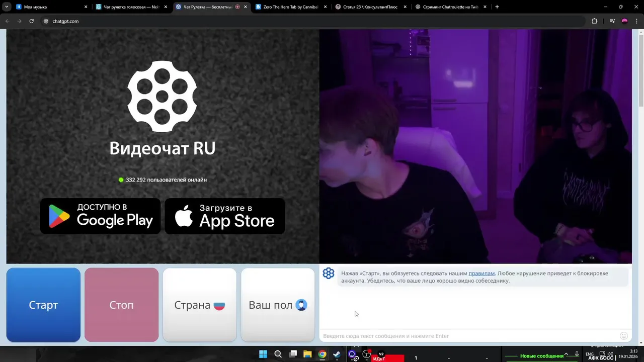Click the Chrome taskbar icon
This screenshot has height=362, width=644.
click(x=322, y=354)
